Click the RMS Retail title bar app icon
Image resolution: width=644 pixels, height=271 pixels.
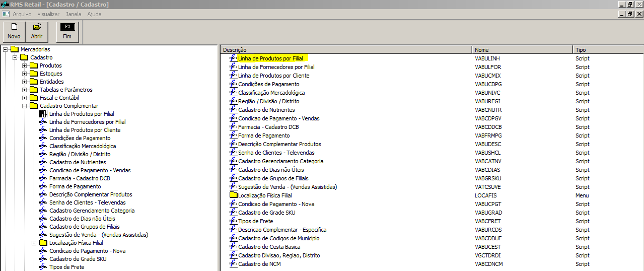[5, 5]
